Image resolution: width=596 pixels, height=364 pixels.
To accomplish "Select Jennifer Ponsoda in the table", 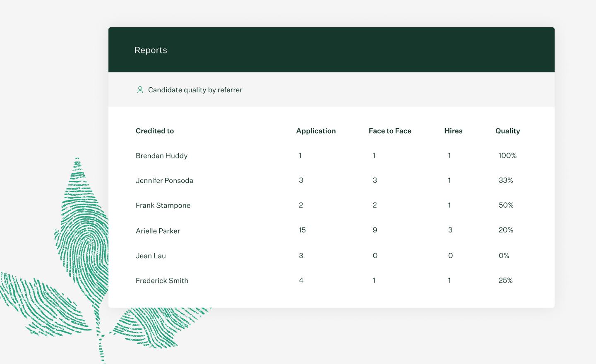I will point(164,180).
